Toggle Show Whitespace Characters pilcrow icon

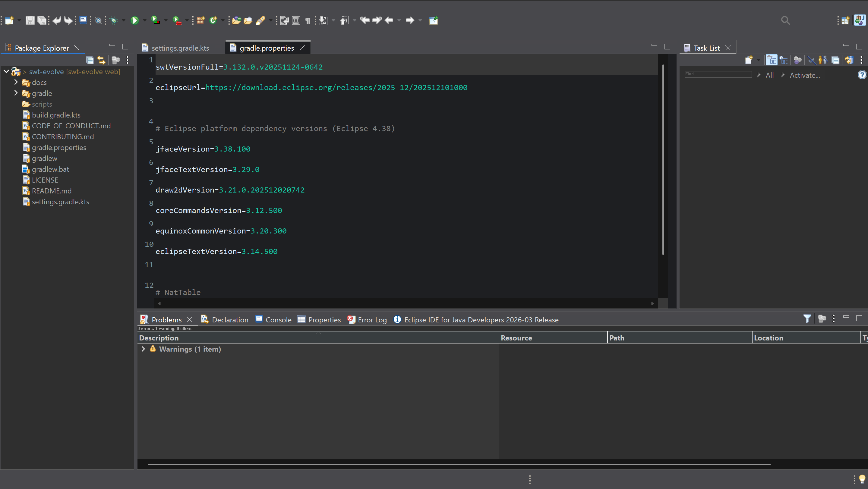tap(308, 20)
